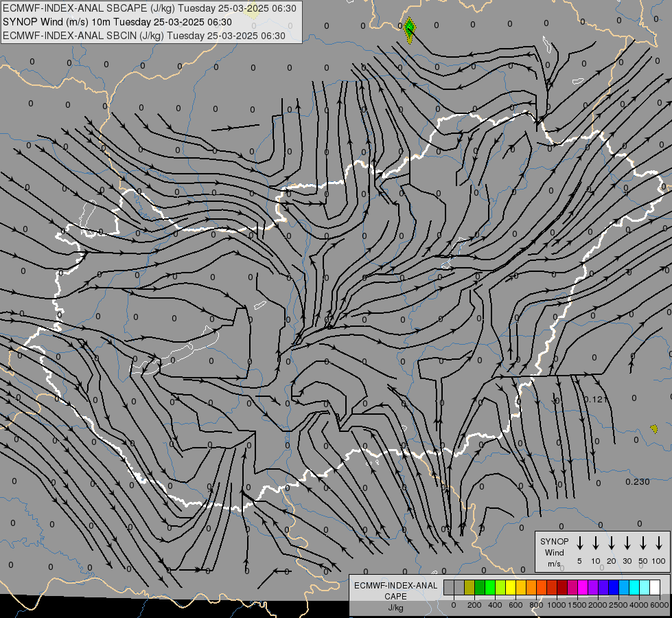
Task: Click the 400 tick label on CAPE scale
Action: pyautogui.click(x=495, y=605)
